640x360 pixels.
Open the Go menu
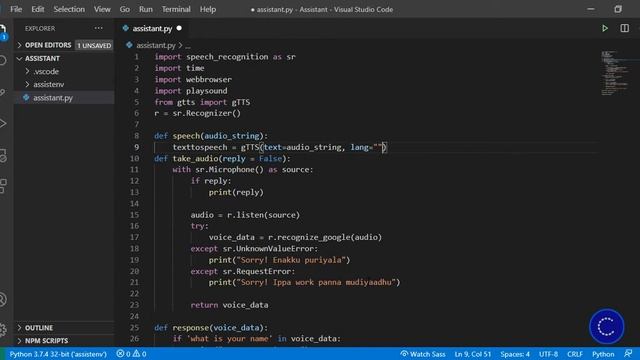coord(124,9)
